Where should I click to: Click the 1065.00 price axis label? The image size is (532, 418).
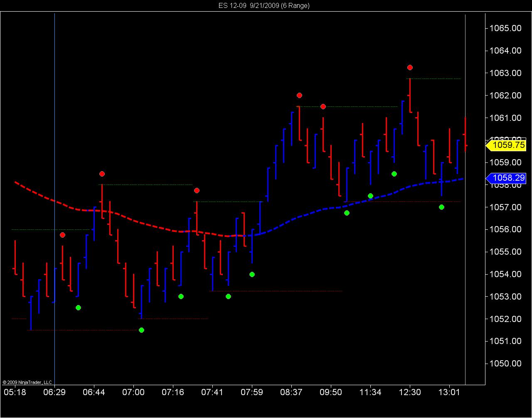tap(505, 28)
